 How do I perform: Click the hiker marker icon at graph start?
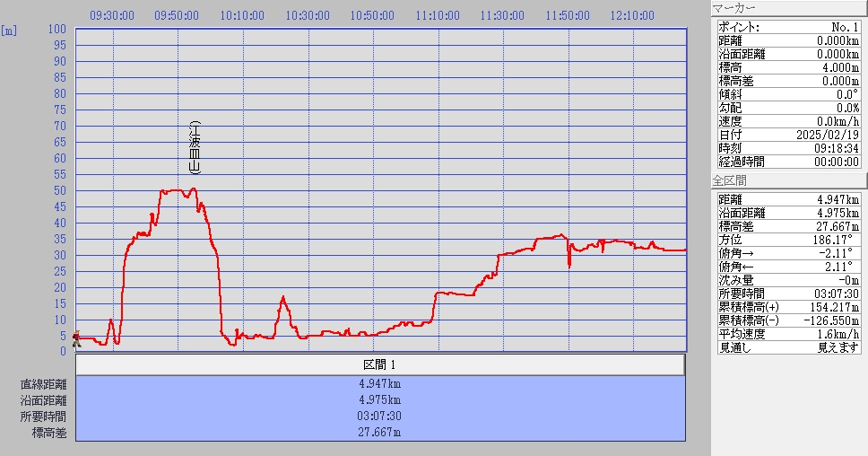coord(76,338)
